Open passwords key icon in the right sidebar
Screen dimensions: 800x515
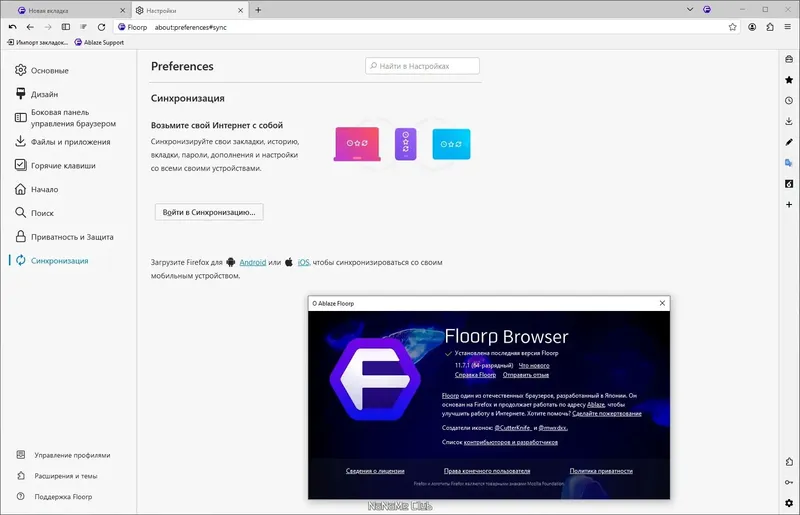tap(789, 482)
